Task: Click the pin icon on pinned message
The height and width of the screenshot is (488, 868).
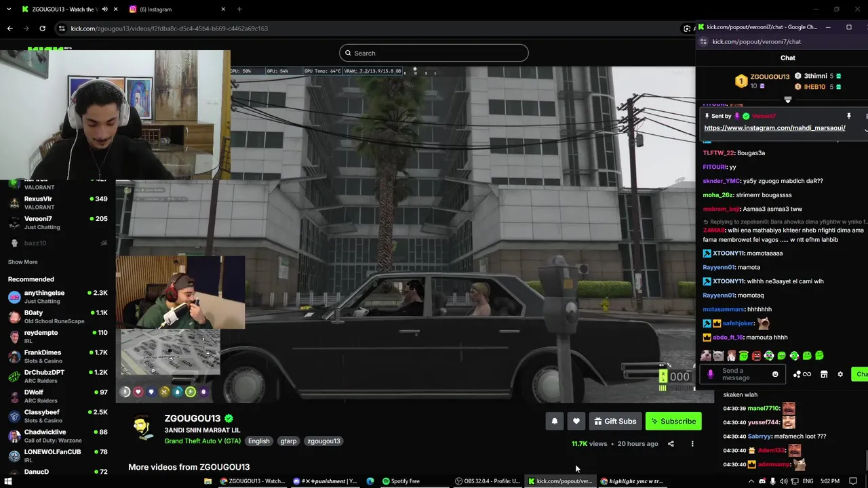Action: (x=848, y=116)
